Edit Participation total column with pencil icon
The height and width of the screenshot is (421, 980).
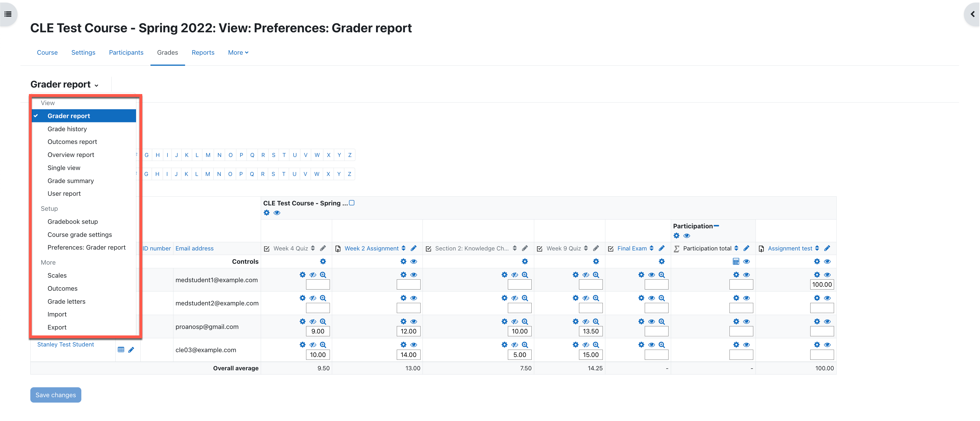pos(746,248)
